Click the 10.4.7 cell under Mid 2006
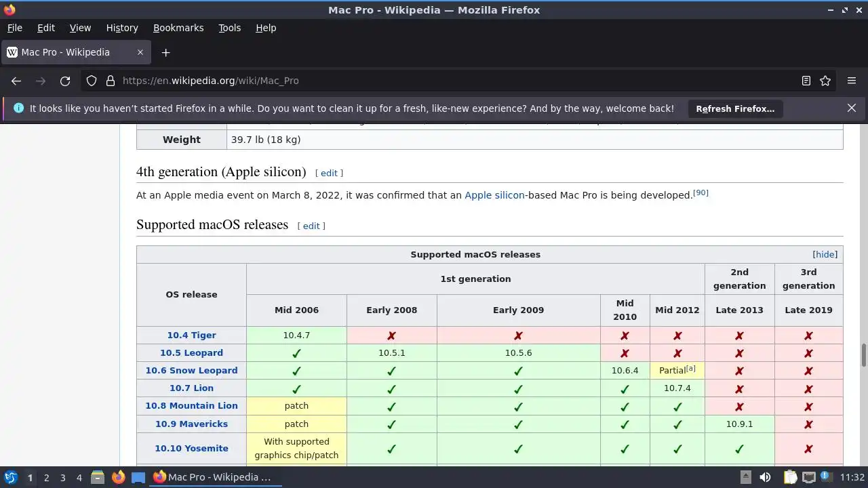 point(296,335)
